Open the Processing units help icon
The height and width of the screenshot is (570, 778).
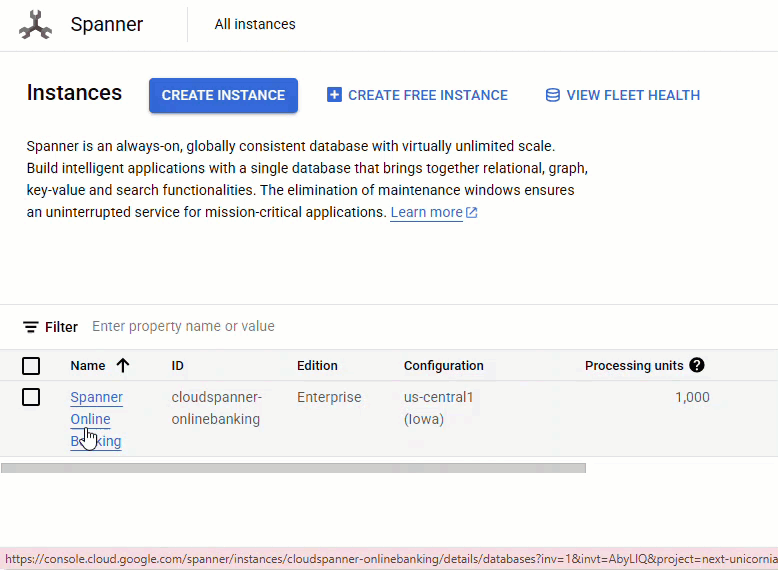tap(697, 366)
